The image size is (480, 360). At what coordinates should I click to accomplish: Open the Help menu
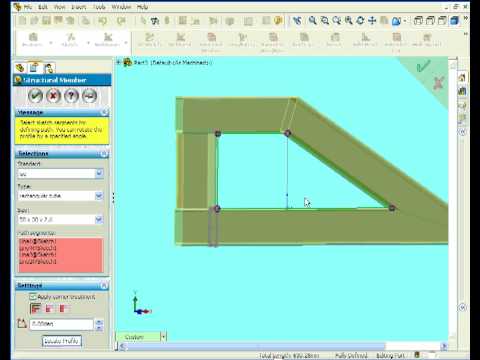click(142, 7)
